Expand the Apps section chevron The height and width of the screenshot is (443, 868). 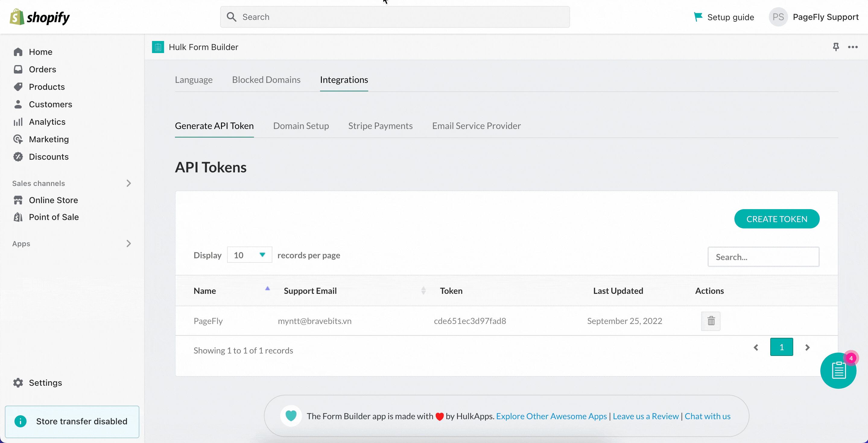coord(128,243)
